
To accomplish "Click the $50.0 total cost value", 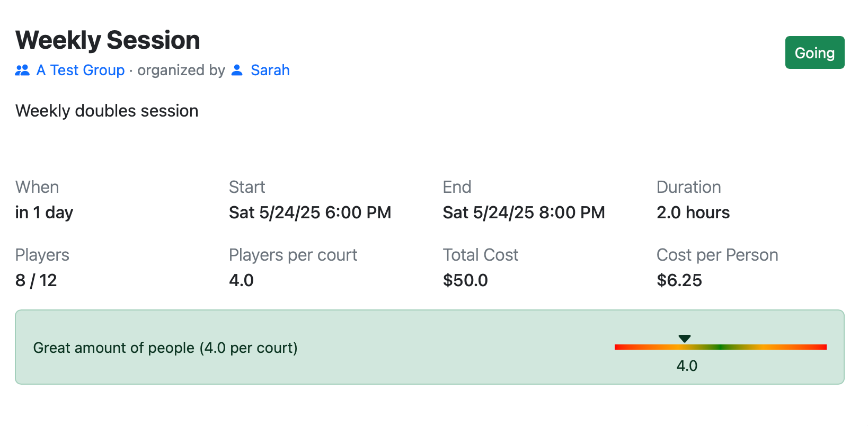I will pyautogui.click(x=465, y=280).
